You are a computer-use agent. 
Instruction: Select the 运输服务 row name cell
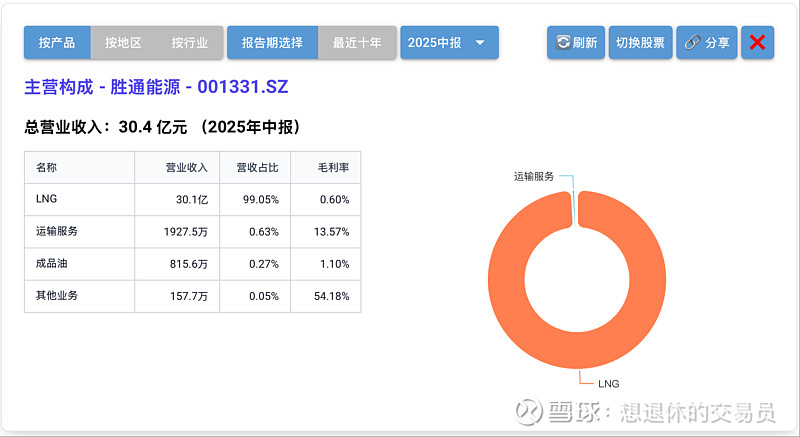point(80,232)
